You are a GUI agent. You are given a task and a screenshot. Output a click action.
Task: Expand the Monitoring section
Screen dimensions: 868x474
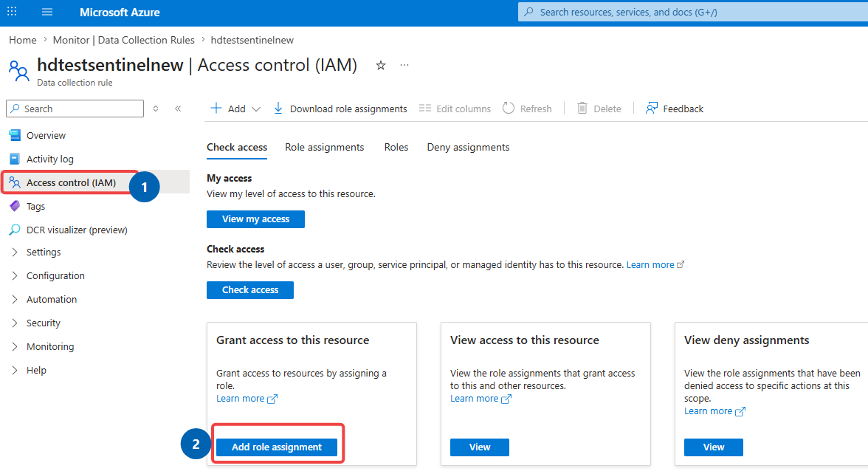tap(15, 347)
